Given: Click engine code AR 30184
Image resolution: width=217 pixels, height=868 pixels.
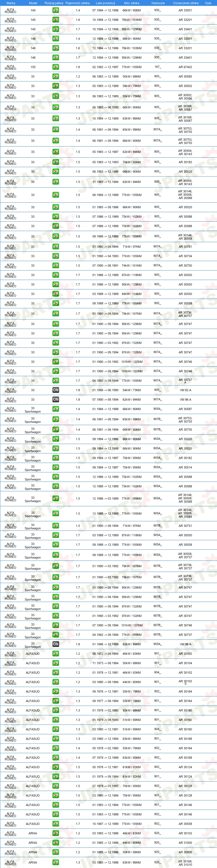Looking at the screenshot, I should coord(185,691).
